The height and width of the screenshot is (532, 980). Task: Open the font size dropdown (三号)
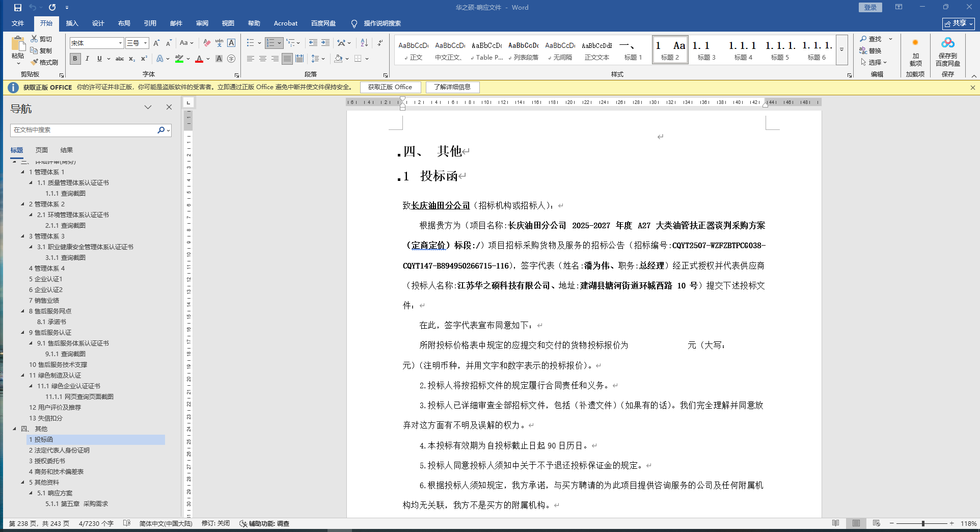[x=145, y=43]
